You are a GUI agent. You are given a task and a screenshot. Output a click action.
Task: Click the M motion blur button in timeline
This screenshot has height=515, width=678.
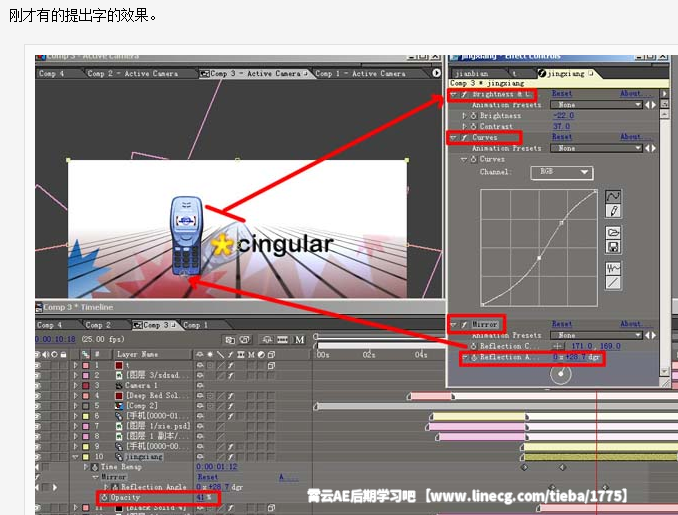pyautogui.click(x=300, y=340)
